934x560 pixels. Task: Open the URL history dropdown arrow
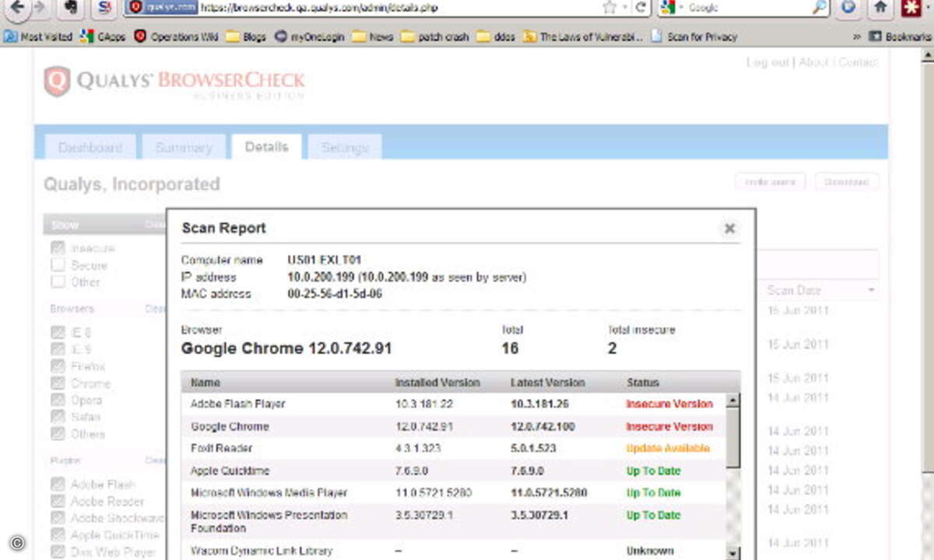[x=626, y=8]
